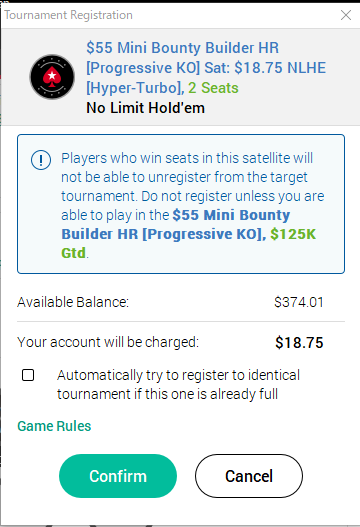
Task: Click the 'Automatically try to register' label text
Action: [178, 384]
